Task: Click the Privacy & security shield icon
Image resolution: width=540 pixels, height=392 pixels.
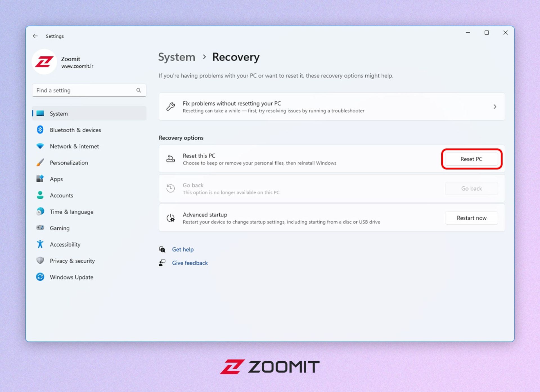Action: point(40,260)
